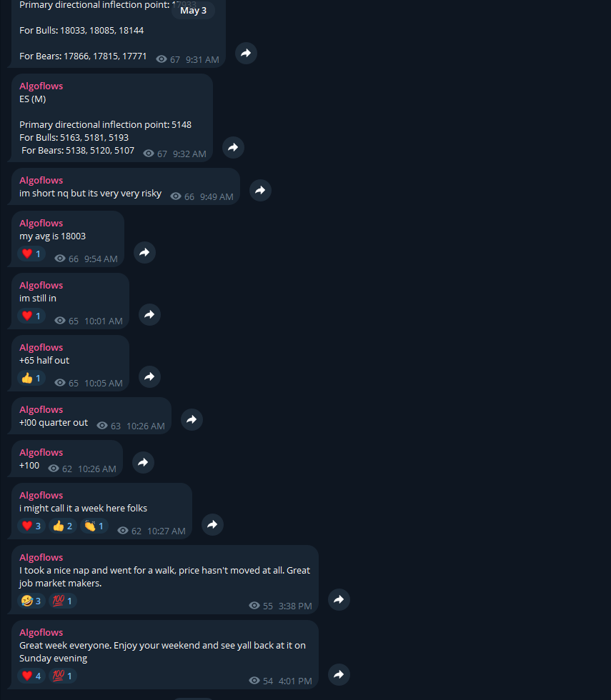Toggle heart reaction on 'my avg is 18003'

(x=31, y=254)
